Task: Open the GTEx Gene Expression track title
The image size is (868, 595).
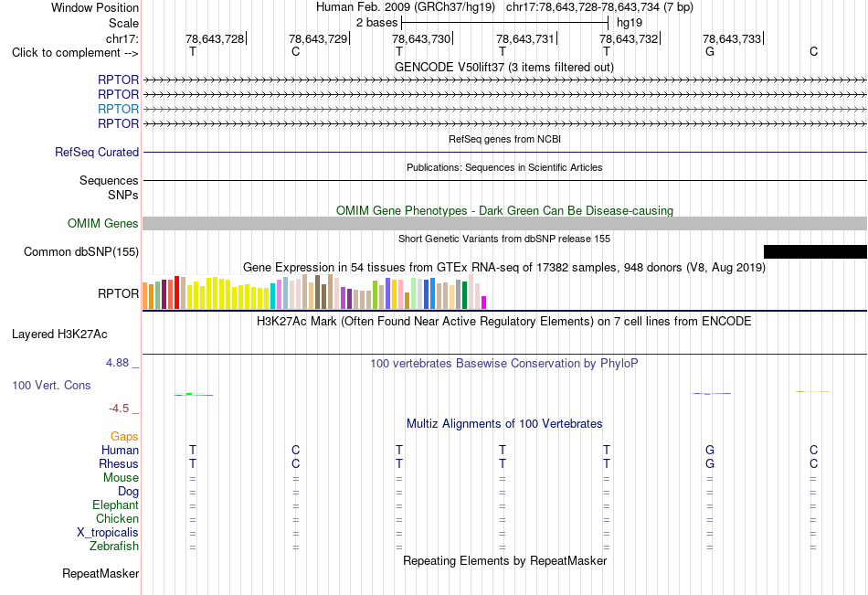Action: click(x=504, y=268)
